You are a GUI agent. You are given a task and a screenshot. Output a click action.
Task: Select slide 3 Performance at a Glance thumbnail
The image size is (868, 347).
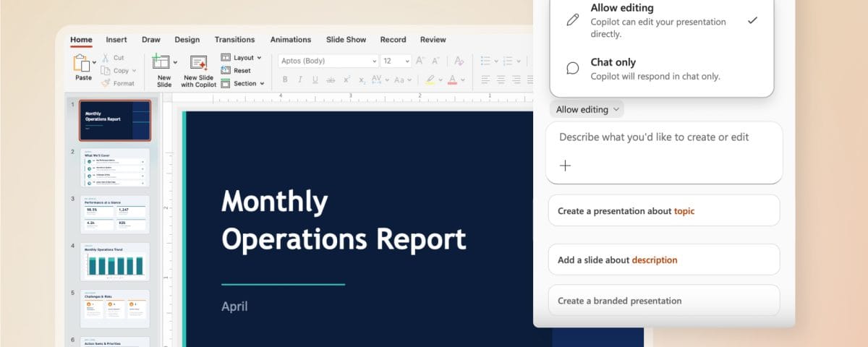click(x=114, y=214)
